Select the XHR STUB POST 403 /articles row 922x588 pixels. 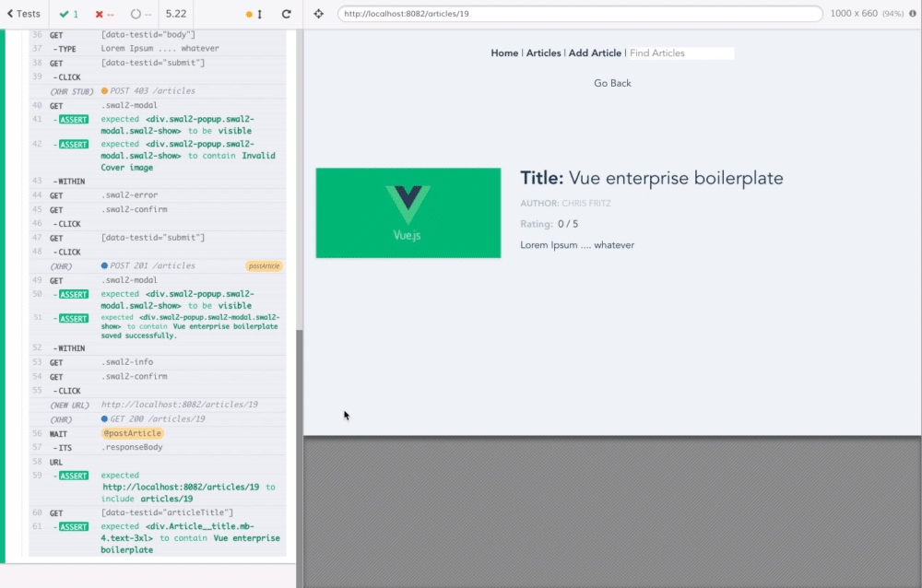(x=158, y=91)
